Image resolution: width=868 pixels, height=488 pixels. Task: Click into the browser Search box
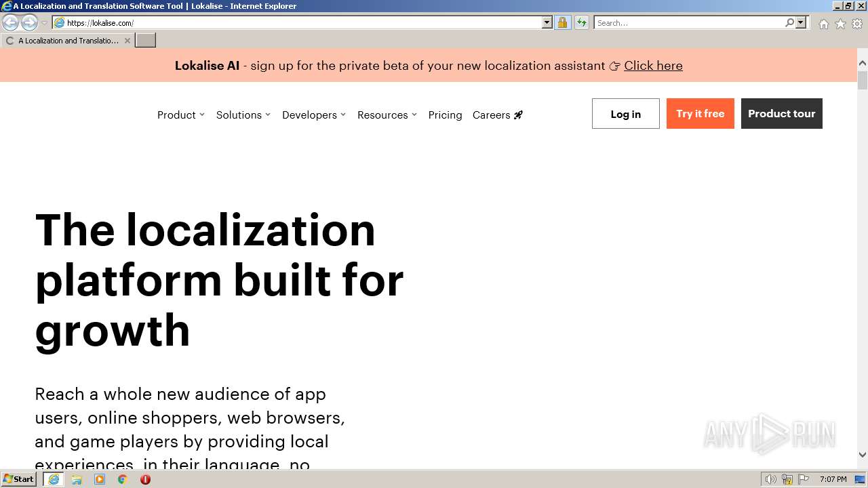click(689, 22)
